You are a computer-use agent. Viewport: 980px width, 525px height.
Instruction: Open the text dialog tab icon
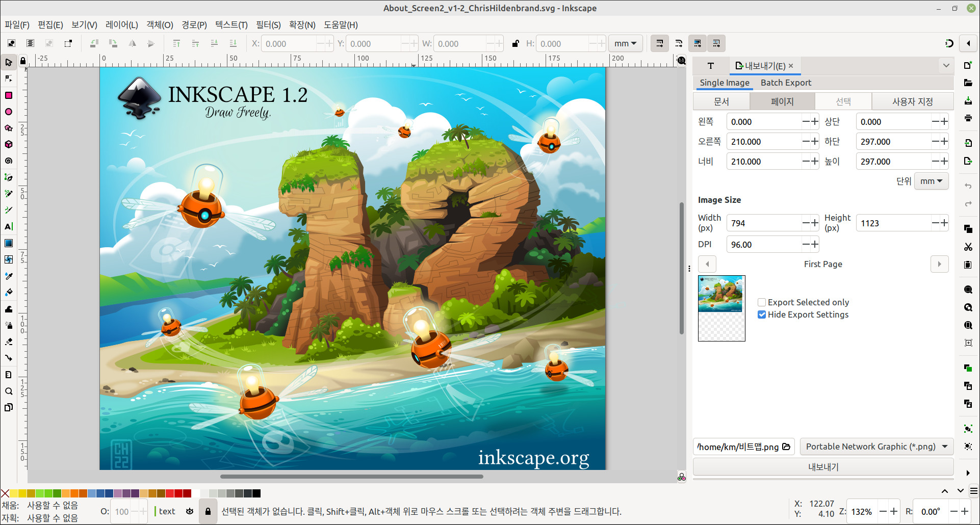click(x=710, y=66)
